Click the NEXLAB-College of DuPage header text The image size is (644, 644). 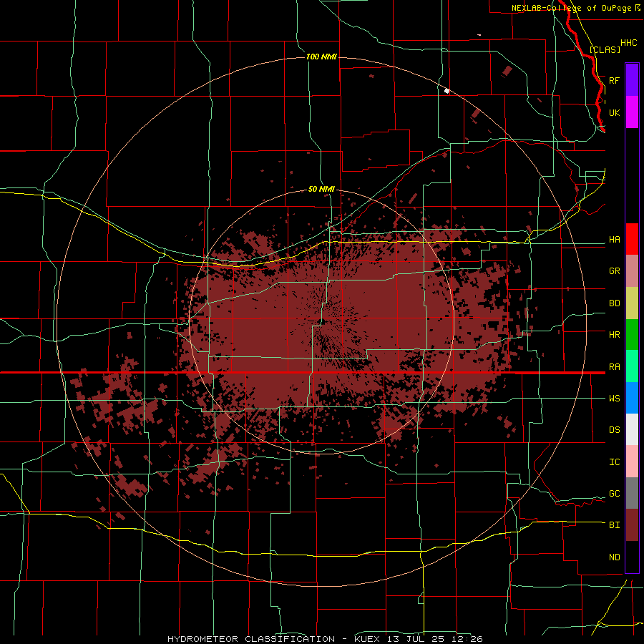(x=571, y=8)
